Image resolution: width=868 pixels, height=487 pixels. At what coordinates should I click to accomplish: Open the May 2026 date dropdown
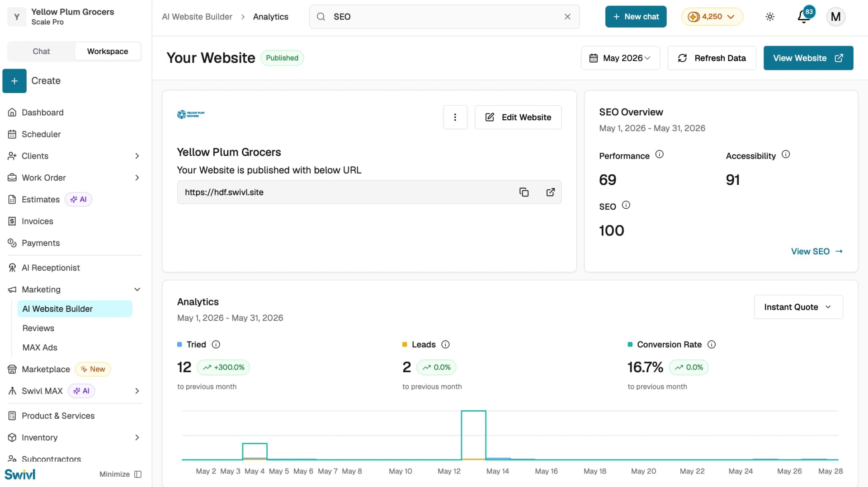click(620, 58)
